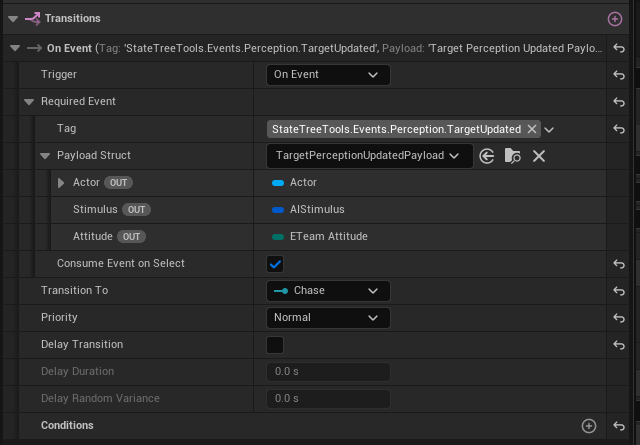Click the light blue Actor type pill

pos(278,183)
